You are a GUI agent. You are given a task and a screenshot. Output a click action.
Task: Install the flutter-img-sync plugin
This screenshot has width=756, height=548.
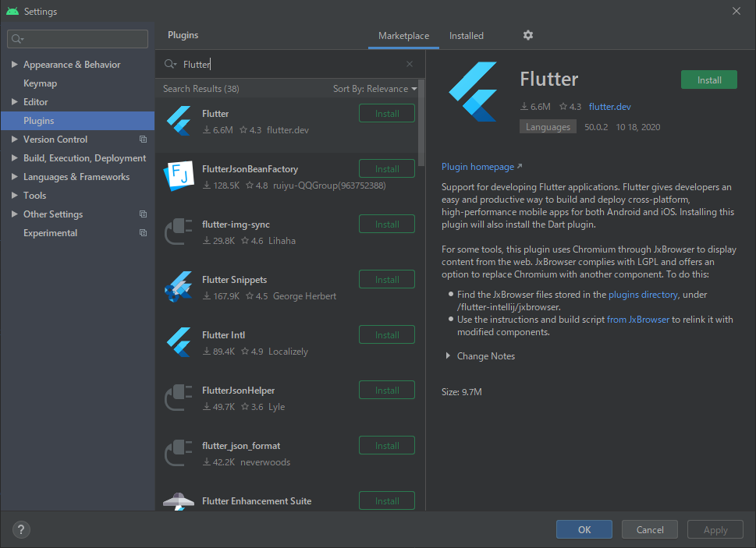[x=387, y=225]
